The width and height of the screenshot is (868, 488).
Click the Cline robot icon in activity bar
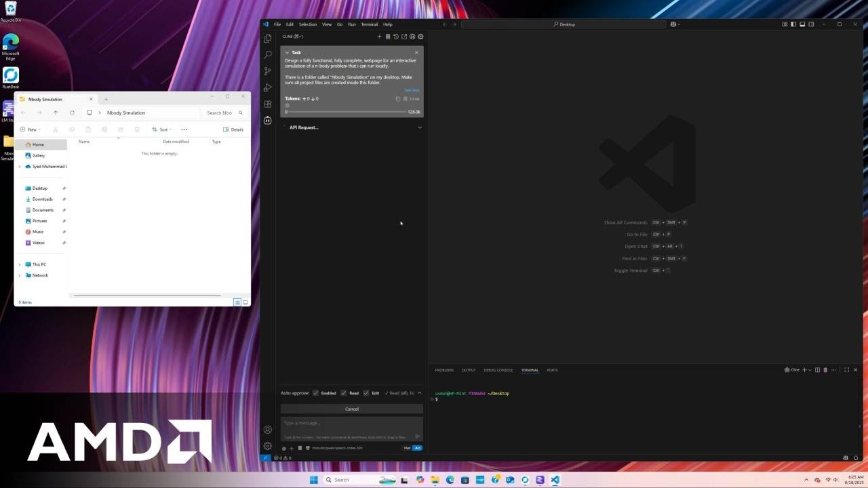click(268, 121)
